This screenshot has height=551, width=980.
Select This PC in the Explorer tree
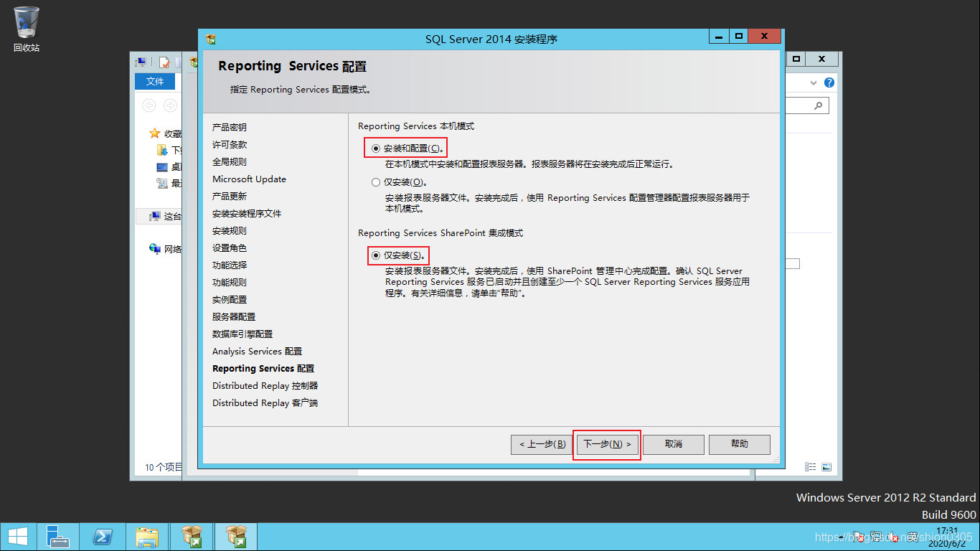[165, 216]
